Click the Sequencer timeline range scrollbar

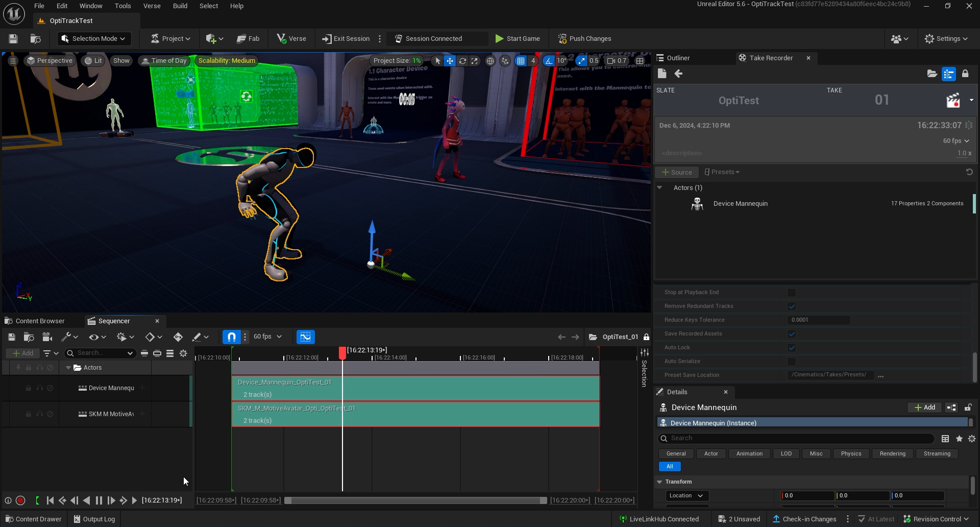[415, 500]
